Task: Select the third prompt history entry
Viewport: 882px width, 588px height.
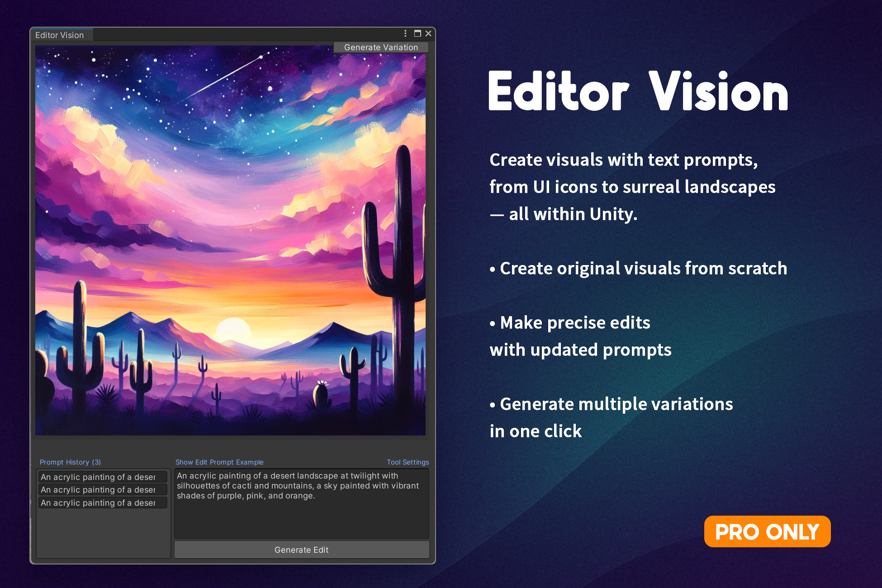Action: point(103,503)
